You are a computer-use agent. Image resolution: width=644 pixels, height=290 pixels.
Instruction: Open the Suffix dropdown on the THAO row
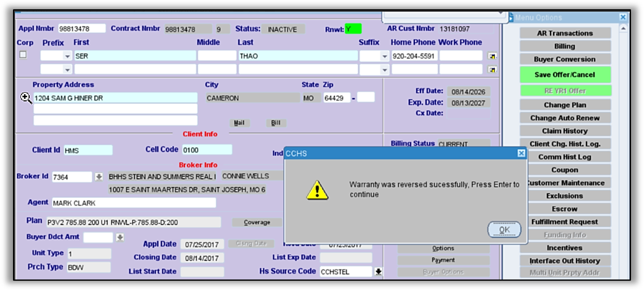(x=385, y=56)
